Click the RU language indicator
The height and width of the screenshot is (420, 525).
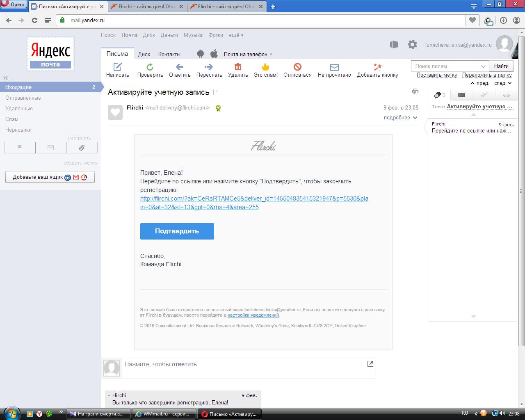(465, 413)
